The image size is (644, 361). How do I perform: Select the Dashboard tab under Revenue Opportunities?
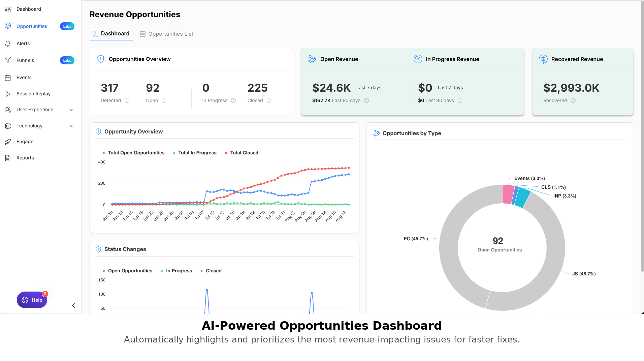click(111, 34)
